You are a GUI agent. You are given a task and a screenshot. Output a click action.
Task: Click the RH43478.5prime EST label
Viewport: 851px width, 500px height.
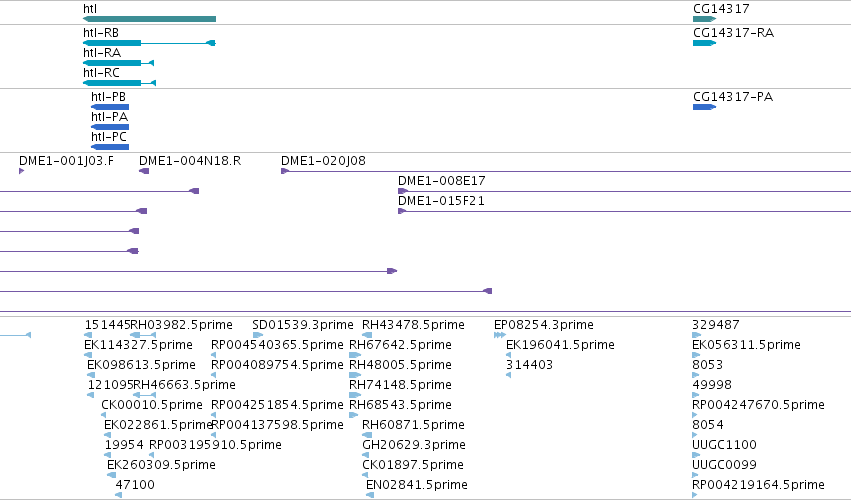413,325
